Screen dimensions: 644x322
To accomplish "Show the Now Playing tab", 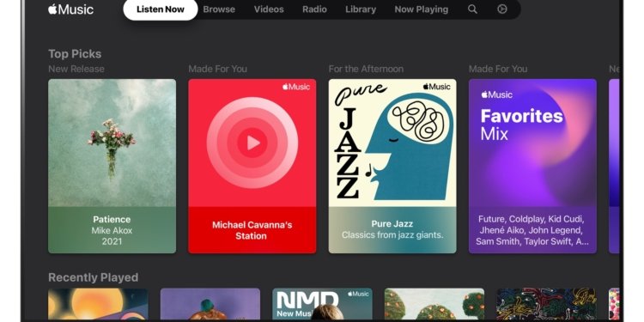I will (421, 9).
